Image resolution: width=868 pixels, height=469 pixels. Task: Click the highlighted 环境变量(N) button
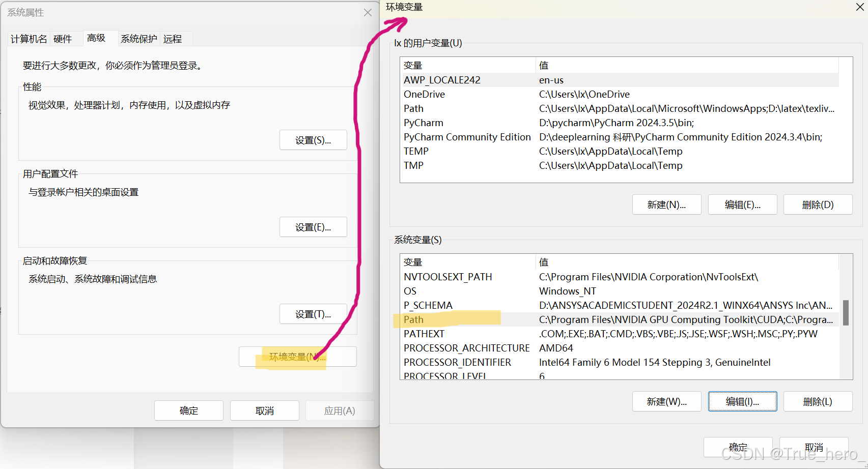297,357
